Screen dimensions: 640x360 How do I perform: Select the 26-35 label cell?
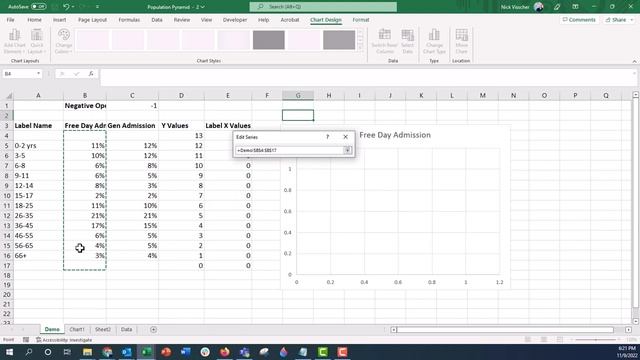click(x=38, y=216)
